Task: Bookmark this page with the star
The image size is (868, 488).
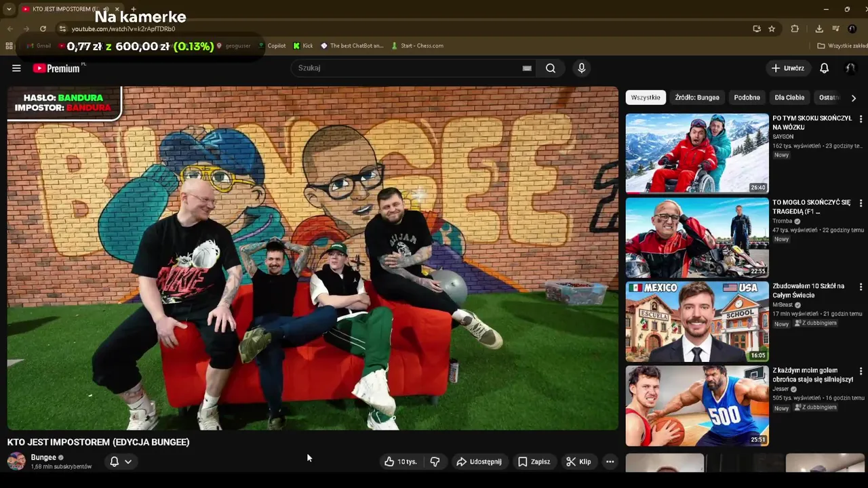Action: point(772,28)
